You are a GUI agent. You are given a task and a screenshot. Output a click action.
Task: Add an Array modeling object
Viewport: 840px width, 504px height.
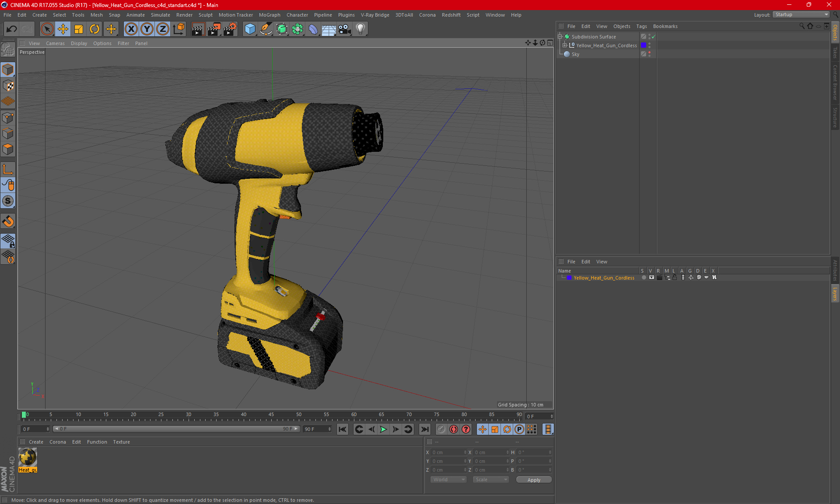point(297,29)
